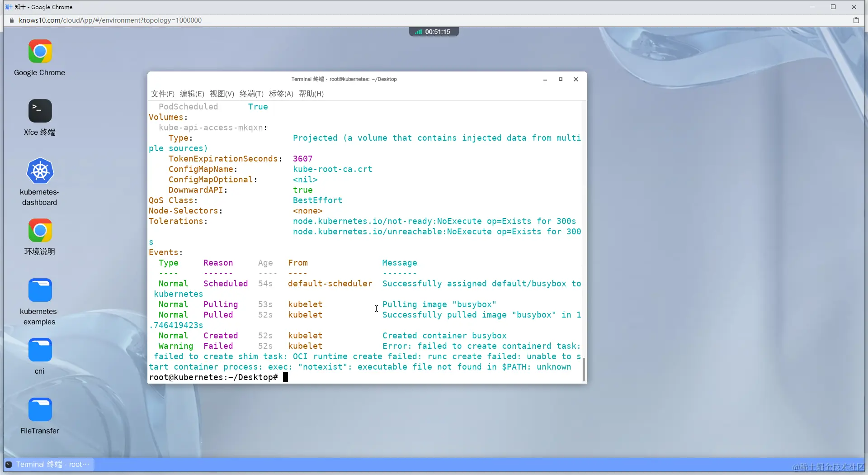
Task: Click the 'DownwardAPI:' label
Action: coord(198,190)
